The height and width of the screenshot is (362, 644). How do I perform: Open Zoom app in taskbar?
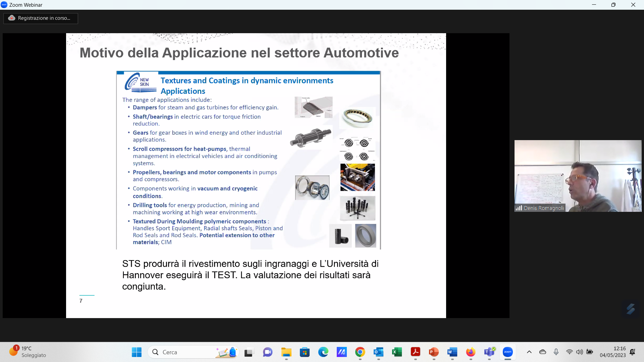507,352
